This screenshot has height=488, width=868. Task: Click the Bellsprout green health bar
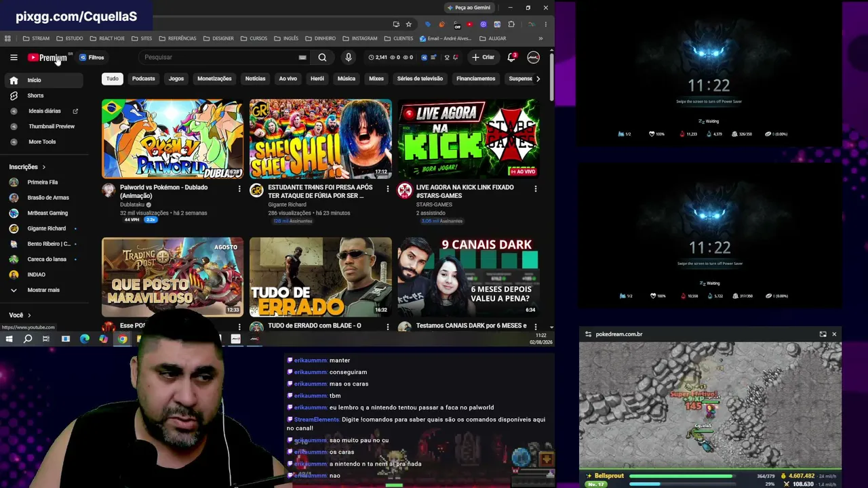click(x=680, y=476)
